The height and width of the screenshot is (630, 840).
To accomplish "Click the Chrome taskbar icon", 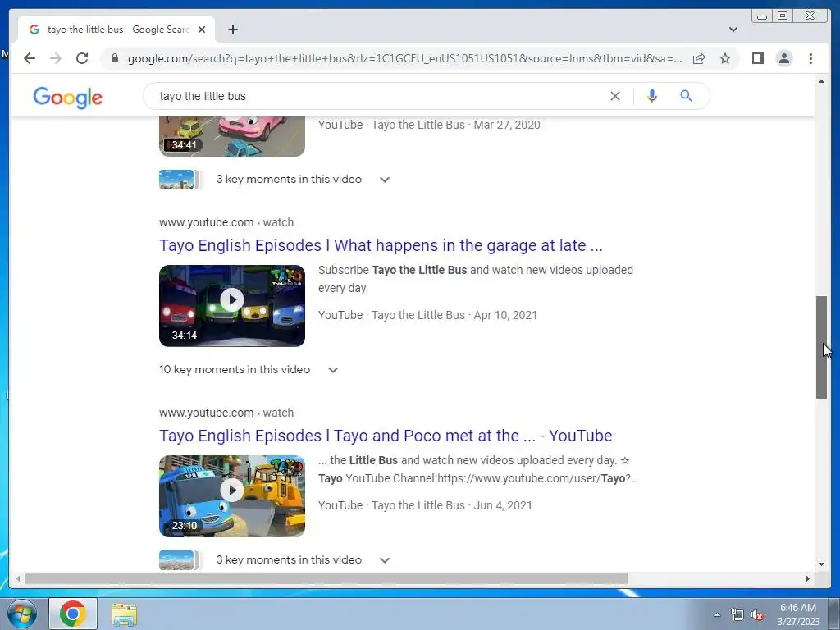I will click(73, 614).
